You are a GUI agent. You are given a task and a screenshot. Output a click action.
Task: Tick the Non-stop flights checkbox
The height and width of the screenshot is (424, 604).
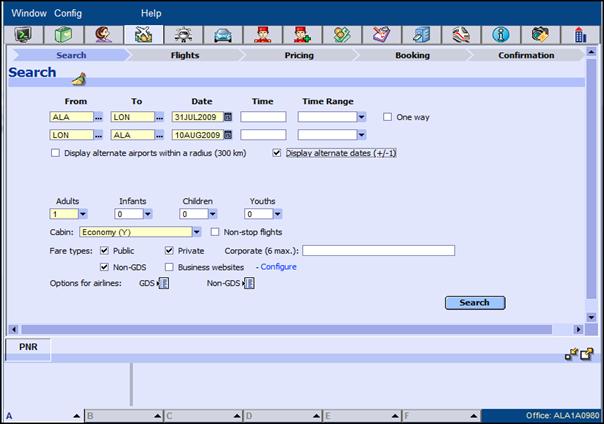click(x=215, y=232)
